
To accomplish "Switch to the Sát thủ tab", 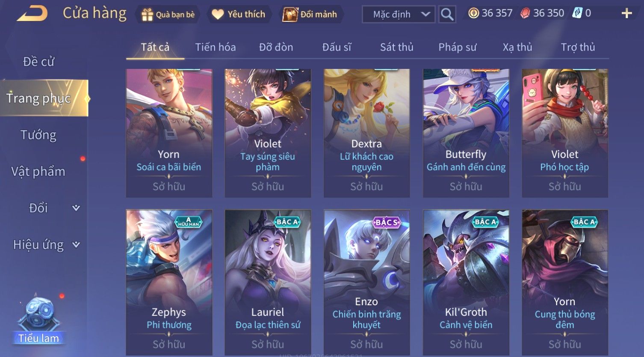I will pyautogui.click(x=396, y=47).
